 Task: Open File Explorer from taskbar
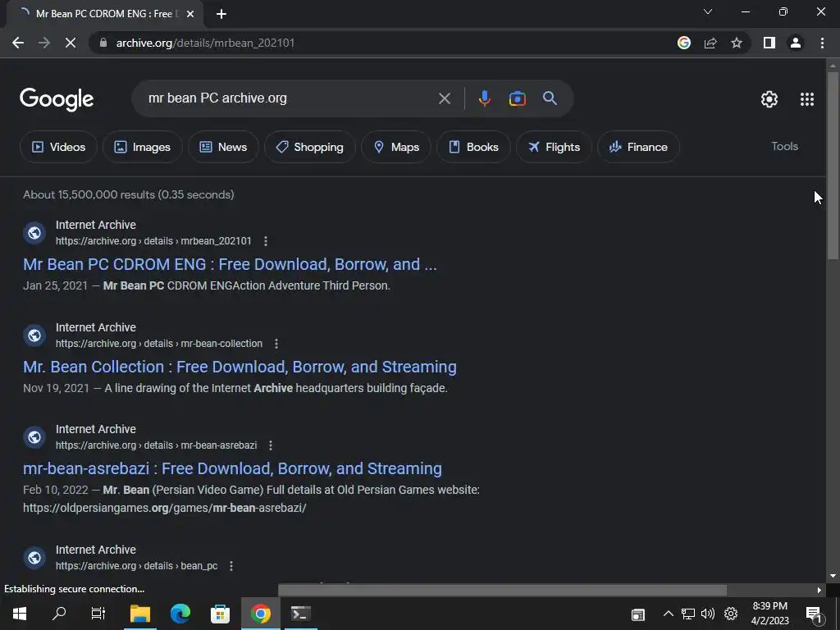pyautogui.click(x=140, y=614)
